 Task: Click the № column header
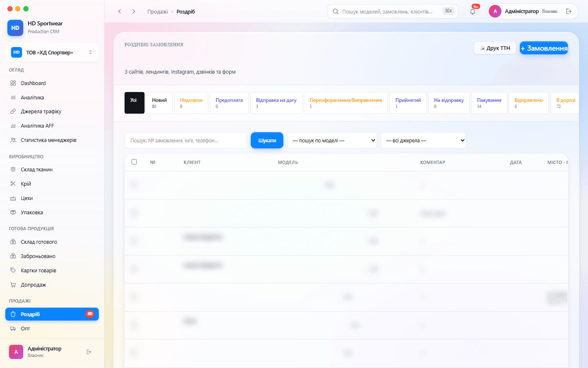[x=153, y=162]
